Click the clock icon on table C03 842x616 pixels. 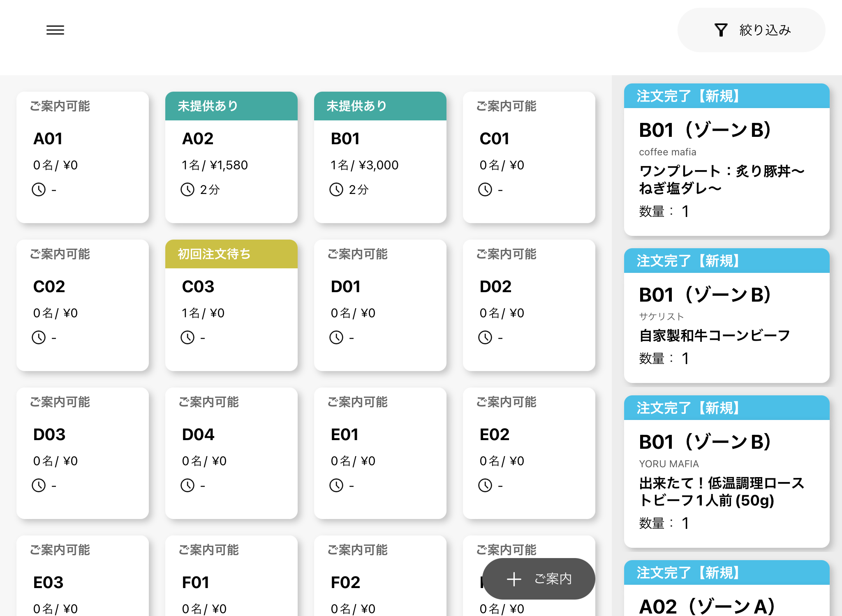point(187,337)
